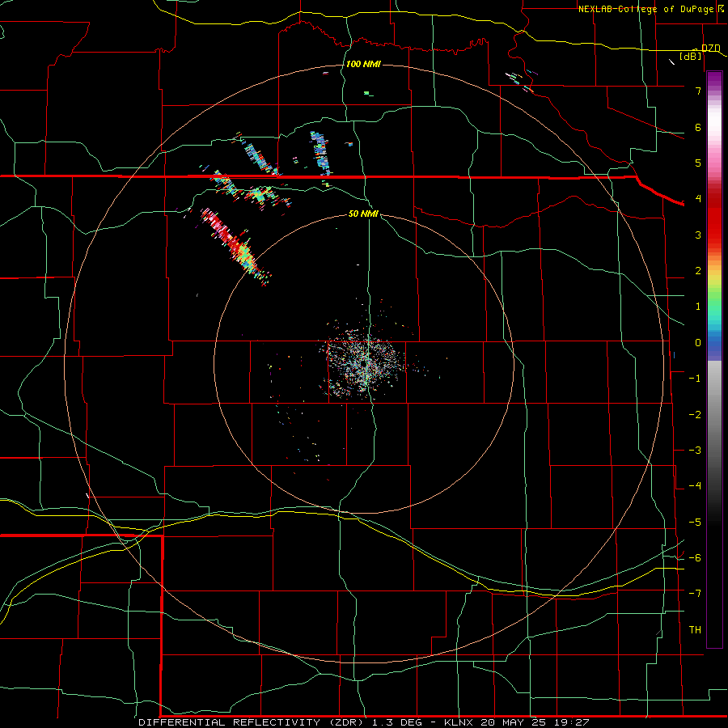Click the 7 value on the dB scale
Image resolution: width=728 pixels, height=728 pixels.
click(x=698, y=91)
